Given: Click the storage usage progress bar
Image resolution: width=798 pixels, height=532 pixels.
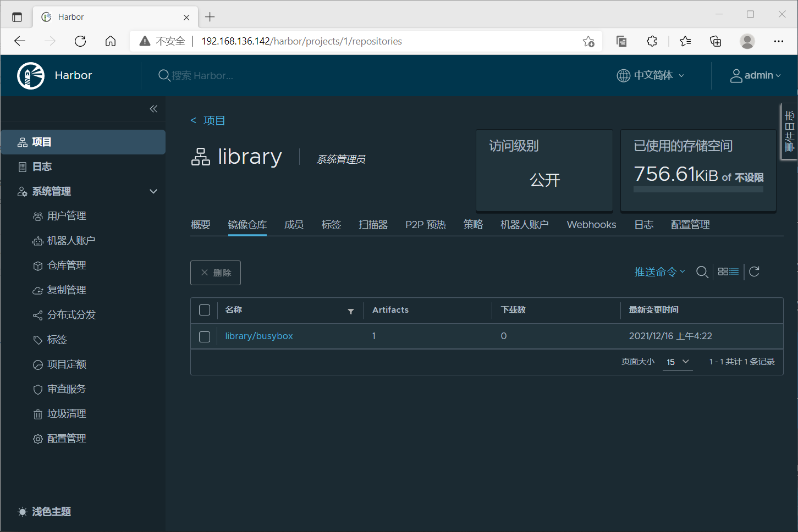Looking at the screenshot, I should [698, 189].
